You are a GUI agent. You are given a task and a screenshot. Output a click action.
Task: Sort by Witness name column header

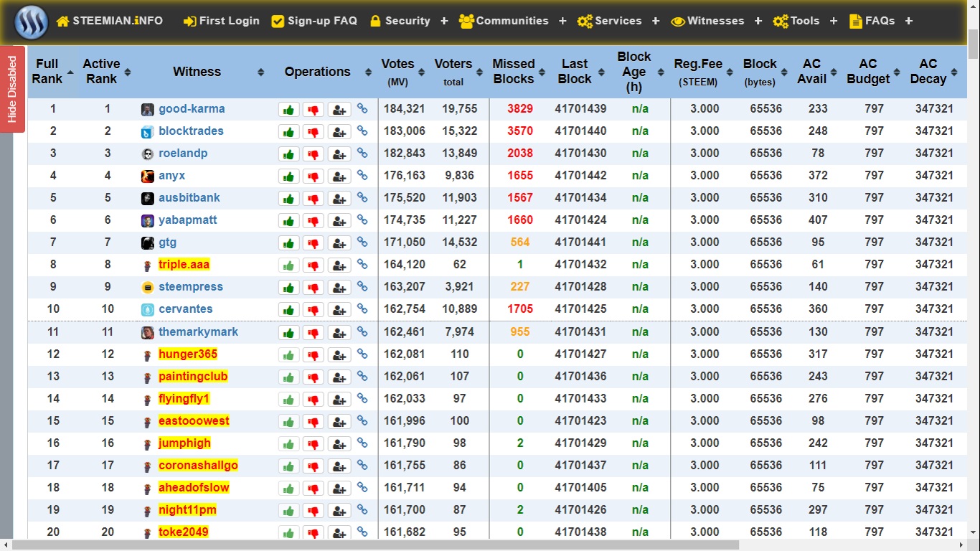pos(202,72)
